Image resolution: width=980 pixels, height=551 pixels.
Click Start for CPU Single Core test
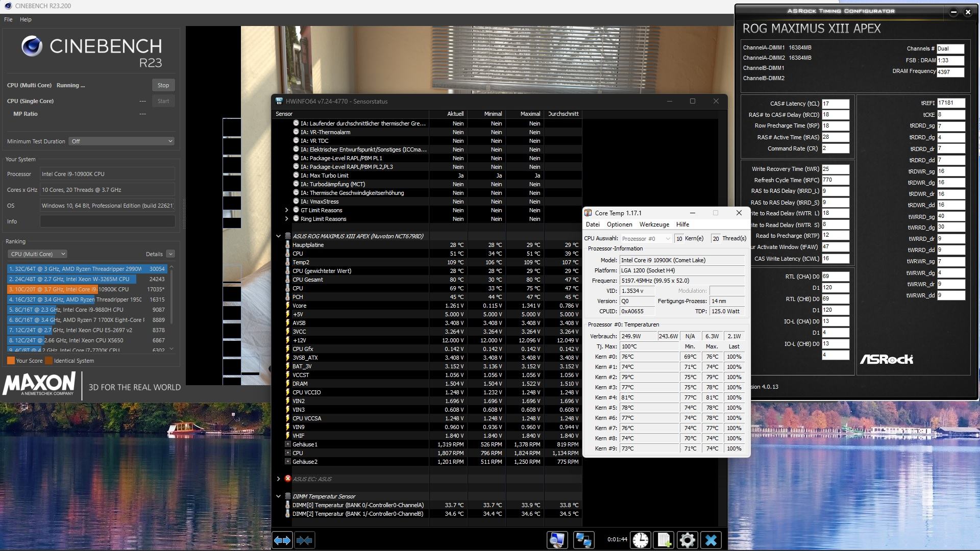[x=163, y=101]
